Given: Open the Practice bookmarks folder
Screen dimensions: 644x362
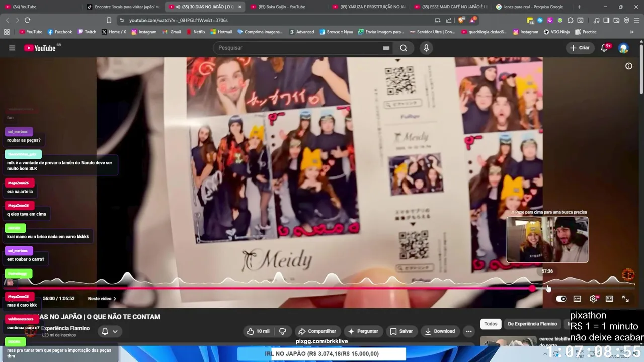Looking at the screenshot, I should tap(586, 32).
